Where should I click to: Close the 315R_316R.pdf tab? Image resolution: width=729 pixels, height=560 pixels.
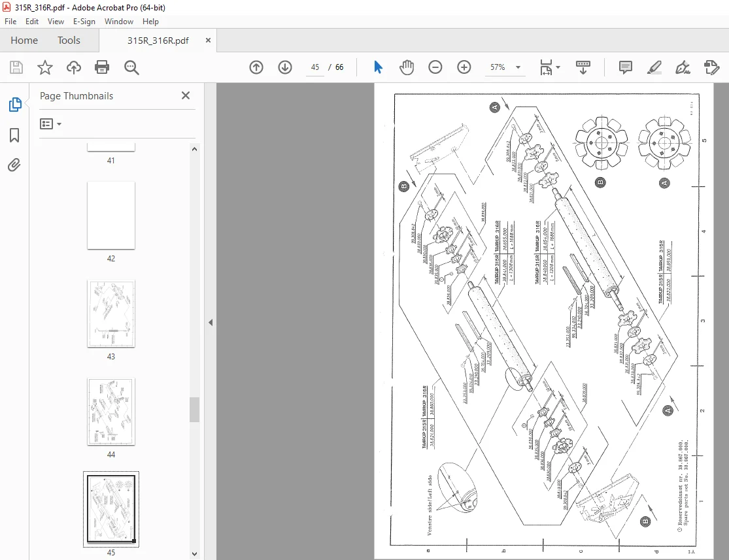pyautogui.click(x=208, y=41)
